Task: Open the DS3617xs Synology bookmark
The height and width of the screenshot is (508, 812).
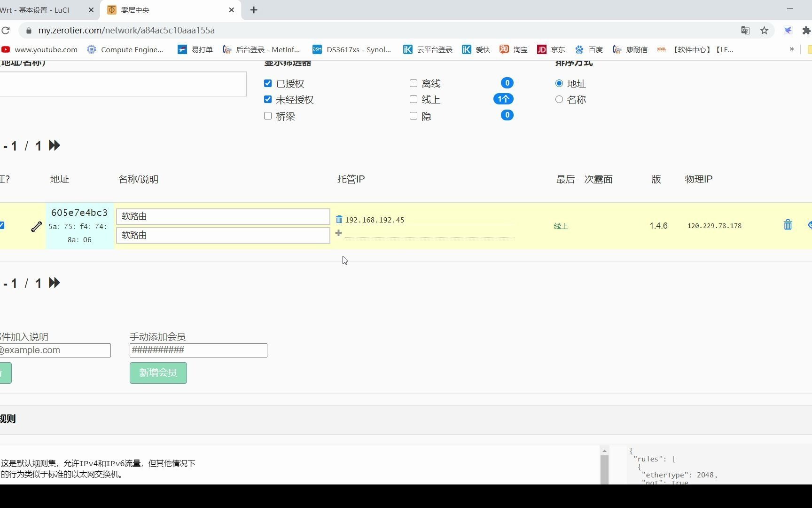Action: (352, 49)
